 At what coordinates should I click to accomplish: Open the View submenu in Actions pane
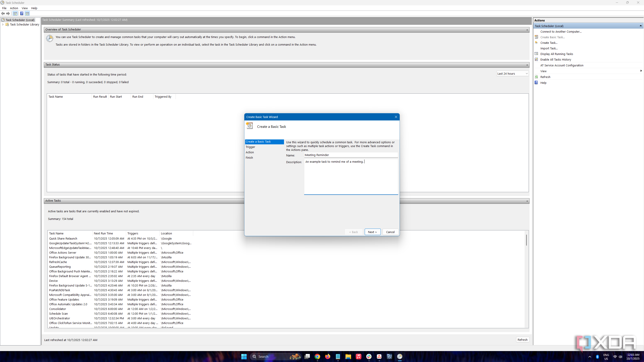click(x=543, y=71)
